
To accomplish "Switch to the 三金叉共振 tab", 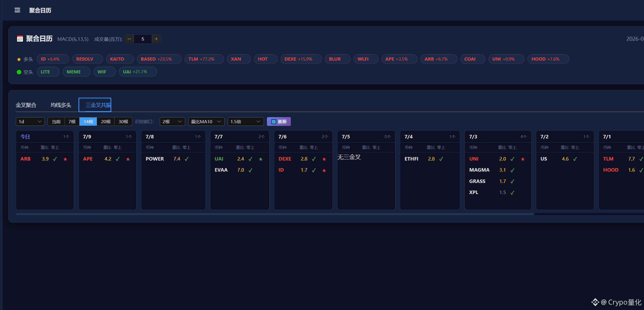I will coord(95,105).
